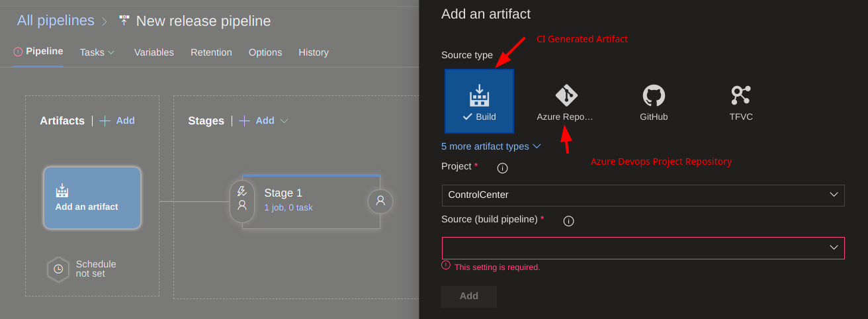Open the Project info icon
This screenshot has height=319, width=868.
click(502, 168)
